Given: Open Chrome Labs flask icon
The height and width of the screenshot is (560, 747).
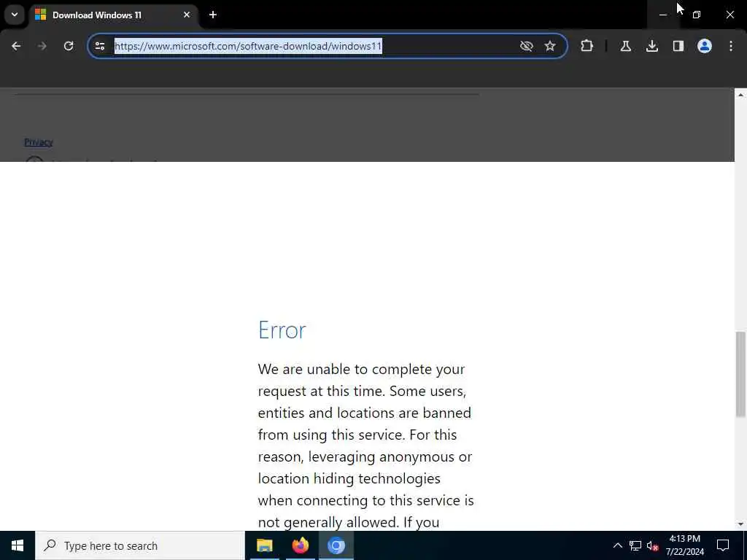Looking at the screenshot, I should [626, 46].
